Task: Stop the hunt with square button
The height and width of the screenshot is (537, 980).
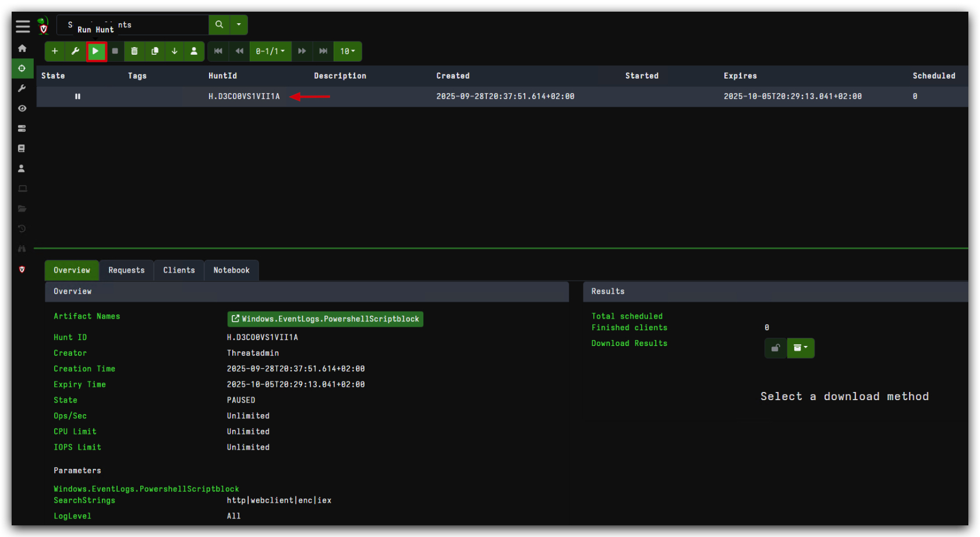Action: pyautogui.click(x=115, y=51)
